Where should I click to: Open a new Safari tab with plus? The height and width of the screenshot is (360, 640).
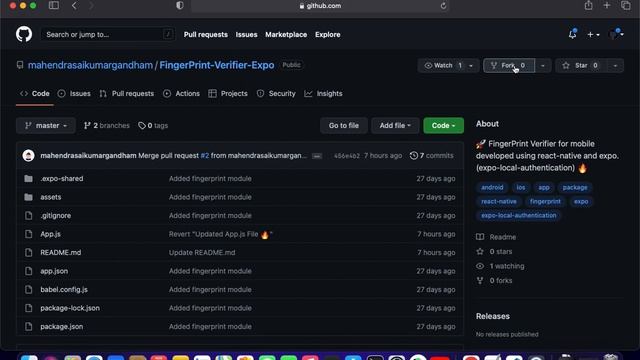(x=607, y=5)
